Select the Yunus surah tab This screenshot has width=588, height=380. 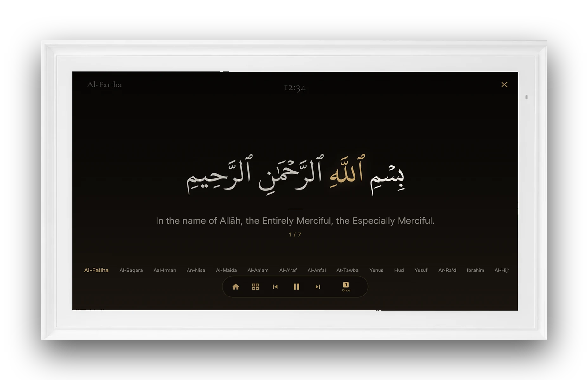[376, 270]
